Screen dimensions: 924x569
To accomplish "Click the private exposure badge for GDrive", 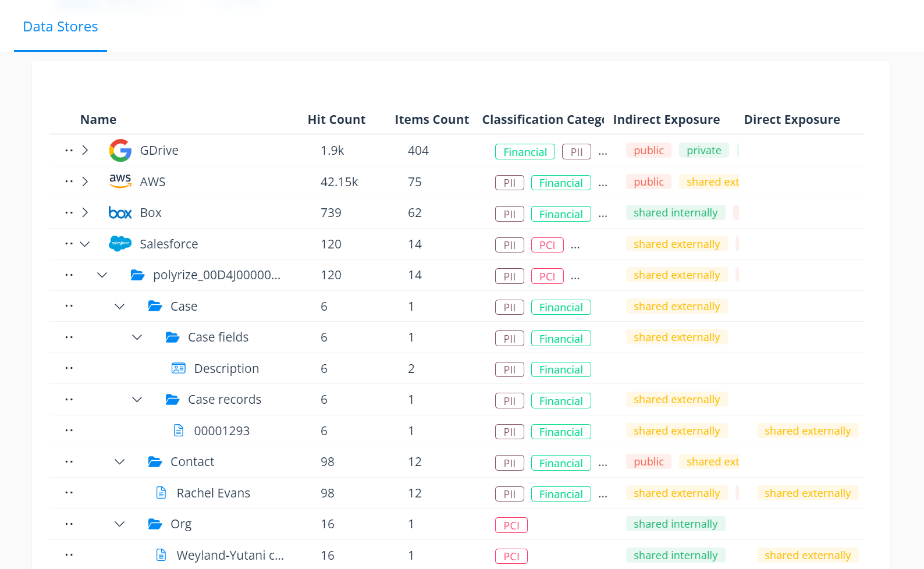I will [x=704, y=150].
